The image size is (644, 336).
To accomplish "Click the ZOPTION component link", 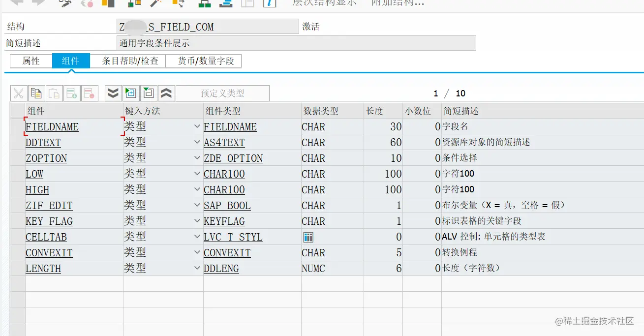I will 46,158.
